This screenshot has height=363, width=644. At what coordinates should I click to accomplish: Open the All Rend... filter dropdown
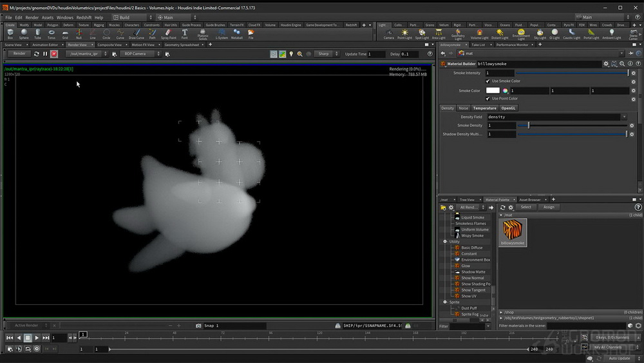click(x=471, y=207)
